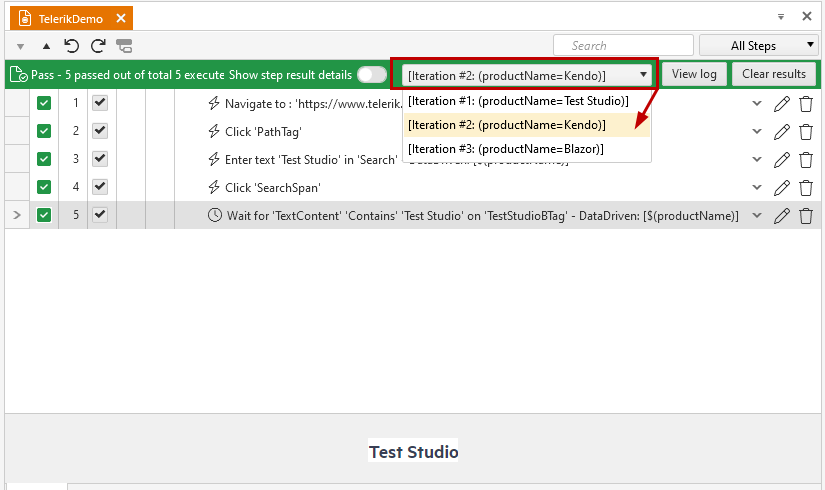
Task: Open the iteration selector combo box
Action: (526, 75)
